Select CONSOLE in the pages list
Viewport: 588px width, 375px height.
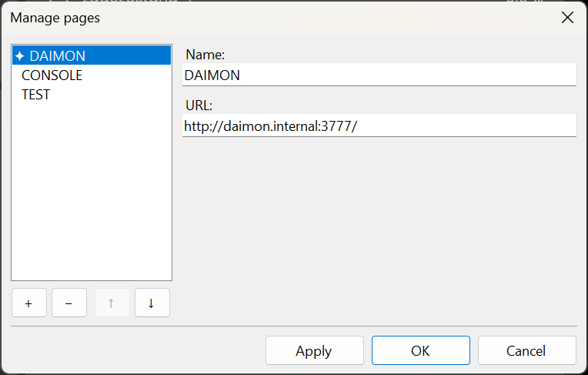[x=52, y=75]
